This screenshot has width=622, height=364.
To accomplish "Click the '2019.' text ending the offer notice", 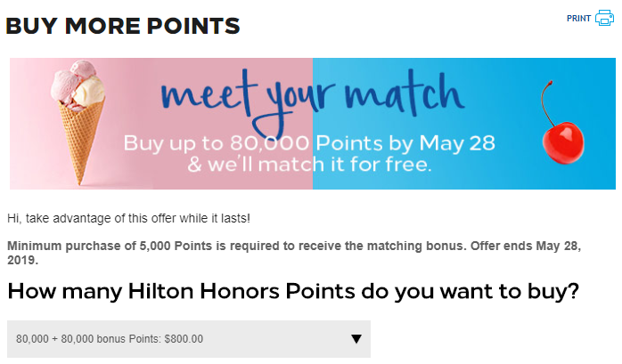I will [x=22, y=260].
